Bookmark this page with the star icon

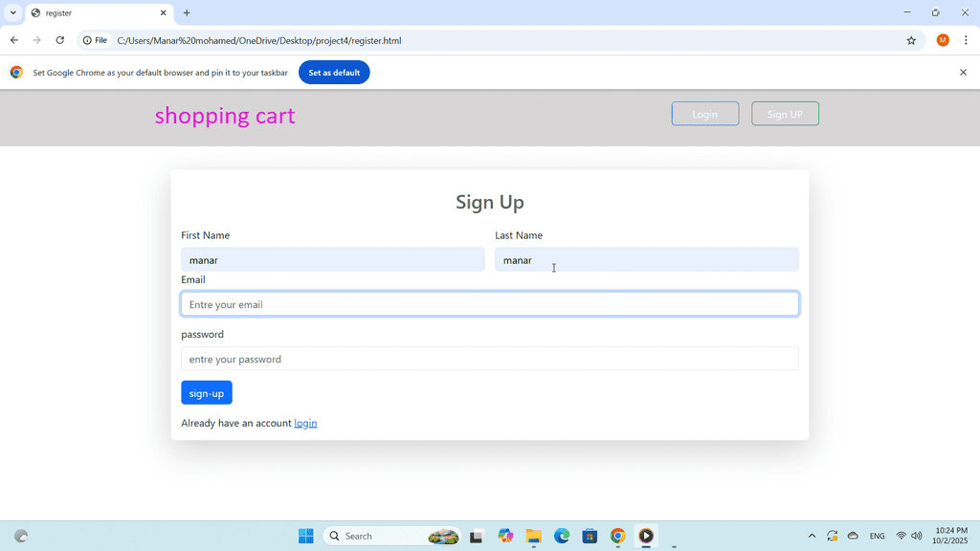911,40
